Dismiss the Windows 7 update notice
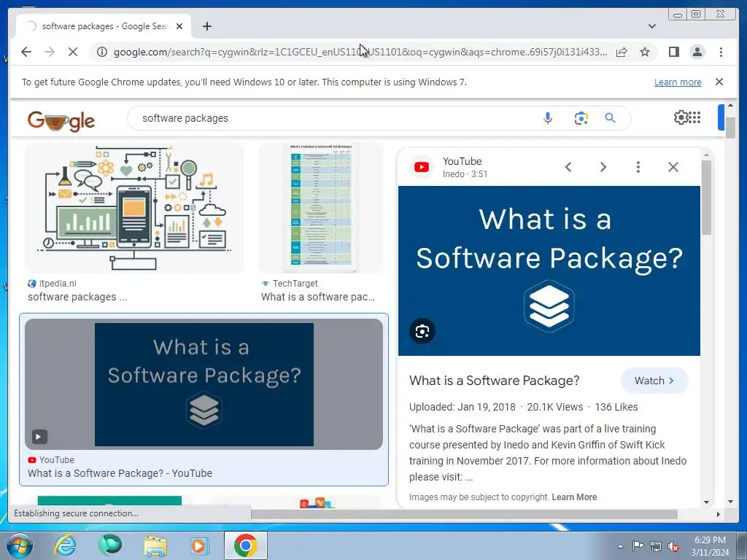This screenshot has height=560, width=747. 719,82
